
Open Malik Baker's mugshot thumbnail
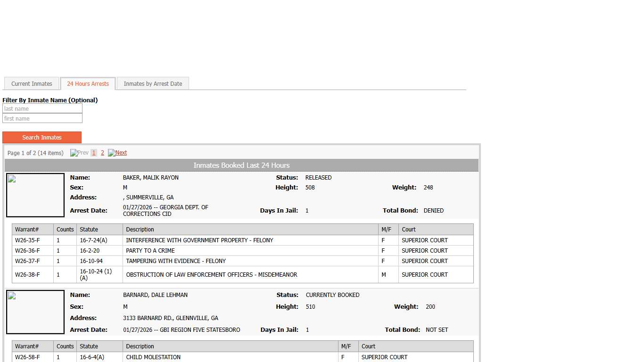point(35,195)
